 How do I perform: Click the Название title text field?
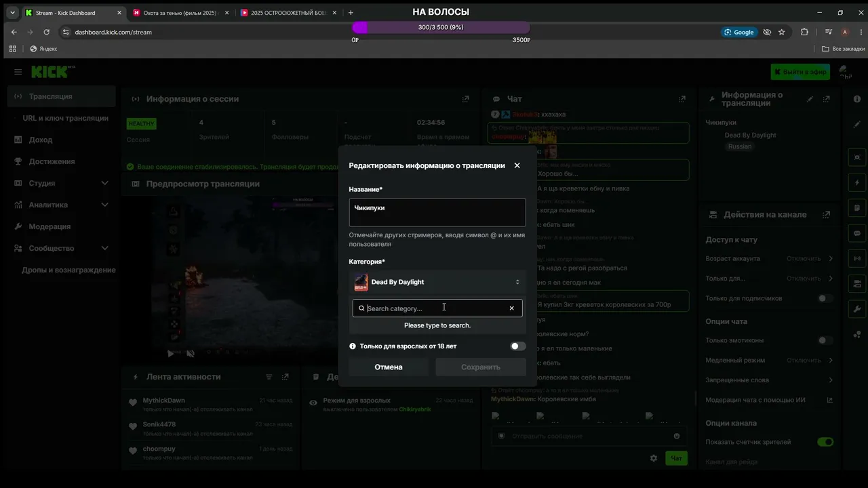point(437,212)
